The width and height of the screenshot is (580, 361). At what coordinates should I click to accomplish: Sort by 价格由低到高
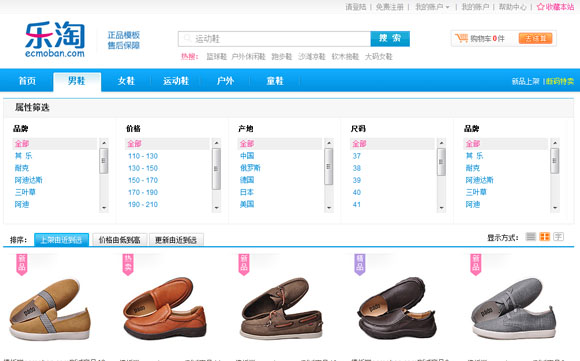click(119, 240)
